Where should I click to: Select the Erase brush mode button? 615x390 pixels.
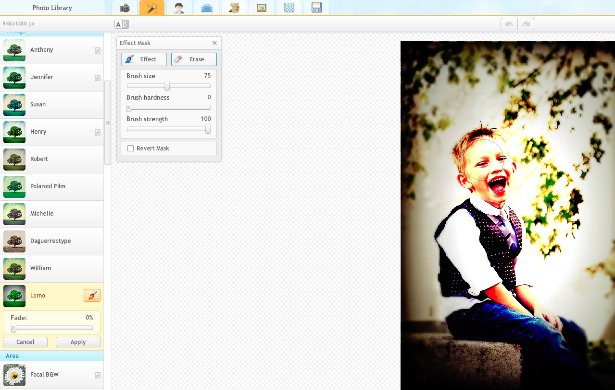[194, 59]
